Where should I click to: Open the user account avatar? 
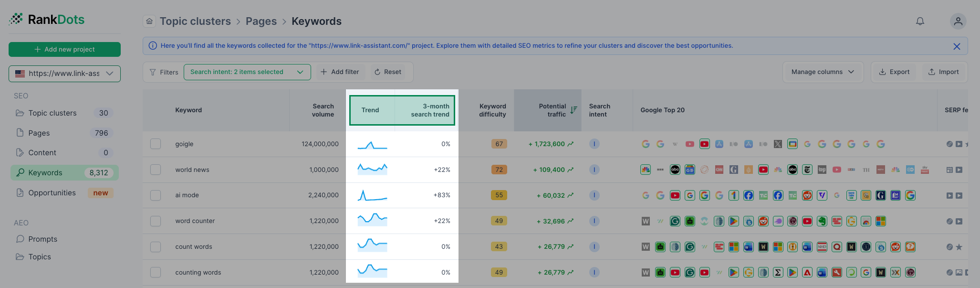958,21
